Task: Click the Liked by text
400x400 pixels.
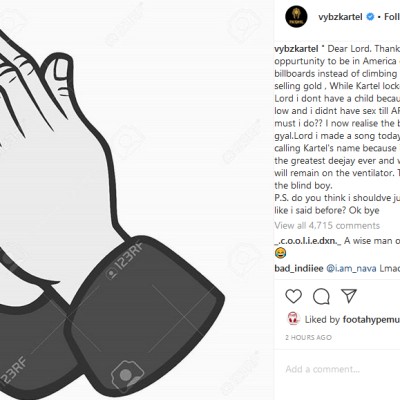Action: click(322, 320)
